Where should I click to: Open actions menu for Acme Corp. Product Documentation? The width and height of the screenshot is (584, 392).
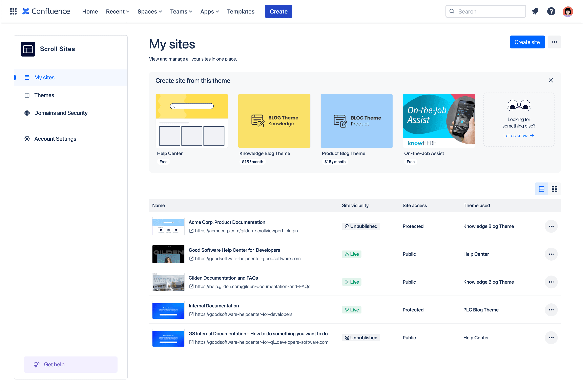coord(551,226)
